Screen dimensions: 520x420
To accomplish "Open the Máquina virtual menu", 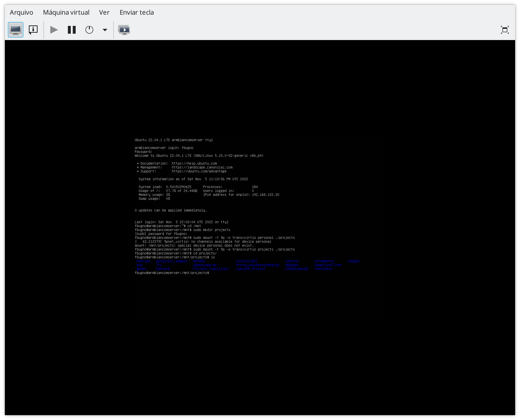I will pos(66,12).
